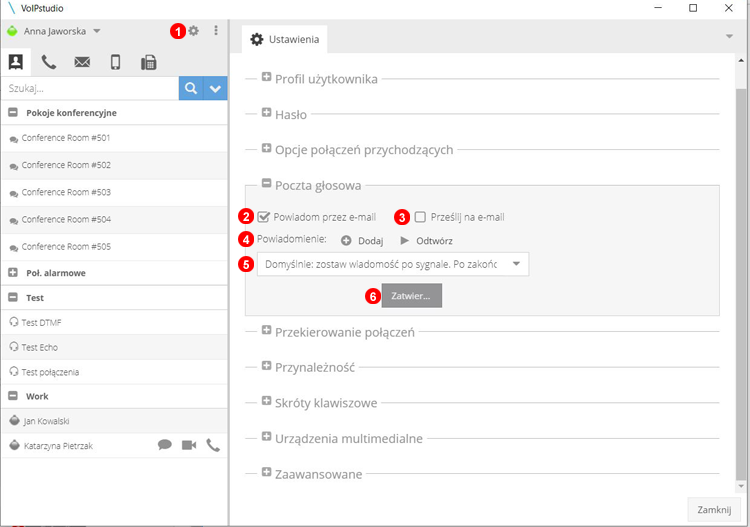Collapse the Pokoje konferencyjne group
This screenshot has height=527, width=750.
13,113
